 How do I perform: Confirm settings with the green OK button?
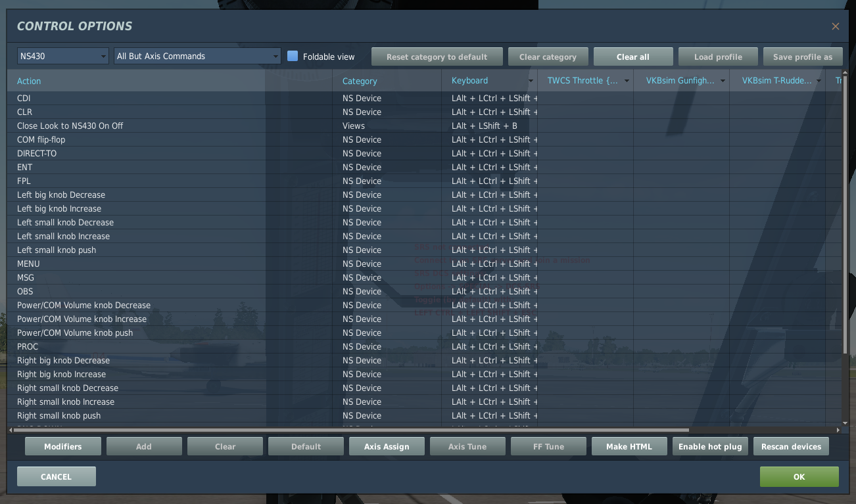(799, 477)
